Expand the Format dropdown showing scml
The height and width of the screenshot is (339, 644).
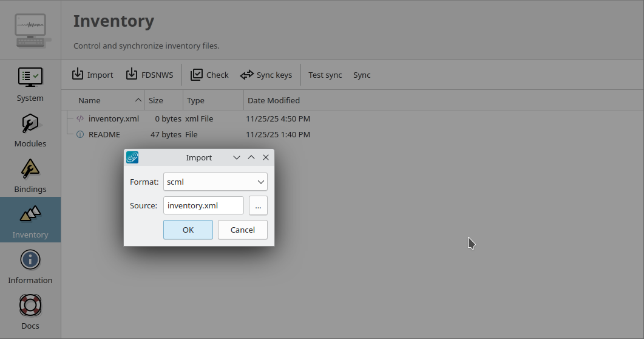[x=215, y=182]
